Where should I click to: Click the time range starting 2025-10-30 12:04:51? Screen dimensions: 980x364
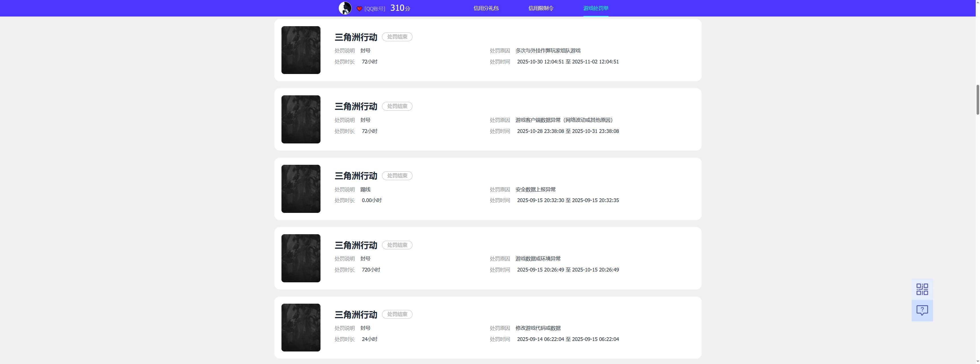(567, 61)
